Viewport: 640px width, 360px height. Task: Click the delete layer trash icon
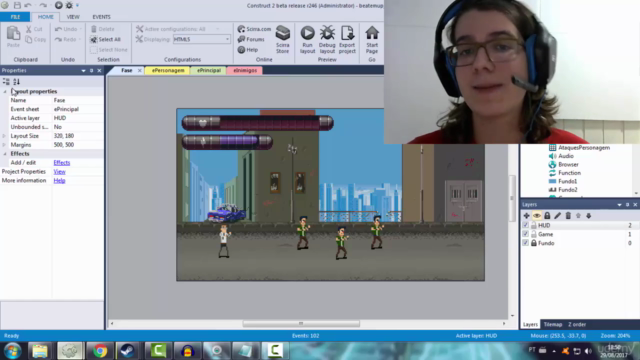pyautogui.click(x=568, y=216)
